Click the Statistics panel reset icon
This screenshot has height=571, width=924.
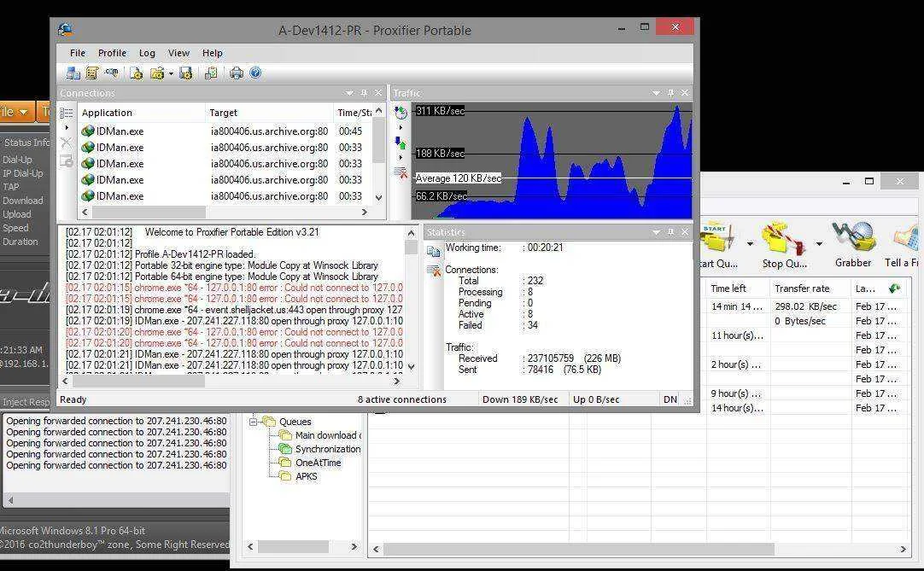tap(434, 271)
